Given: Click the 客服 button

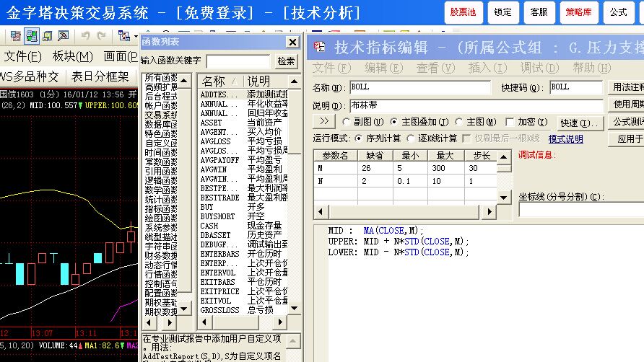Looking at the screenshot, I should coord(539,12).
